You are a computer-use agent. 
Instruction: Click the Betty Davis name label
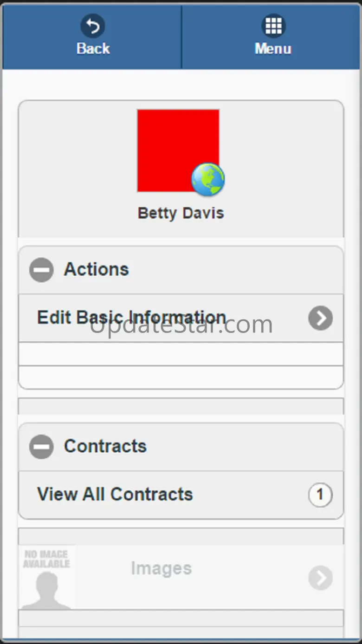pos(181,213)
